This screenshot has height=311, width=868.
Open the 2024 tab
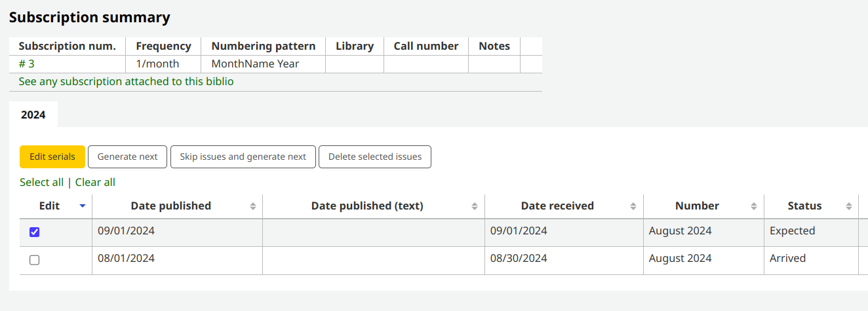point(33,115)
